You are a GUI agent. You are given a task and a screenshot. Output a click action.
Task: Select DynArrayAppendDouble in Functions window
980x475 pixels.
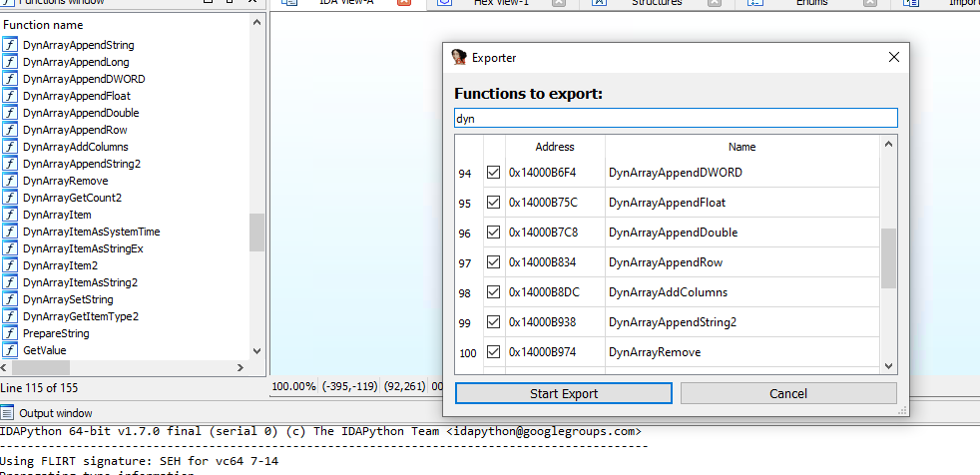(81, 113)
